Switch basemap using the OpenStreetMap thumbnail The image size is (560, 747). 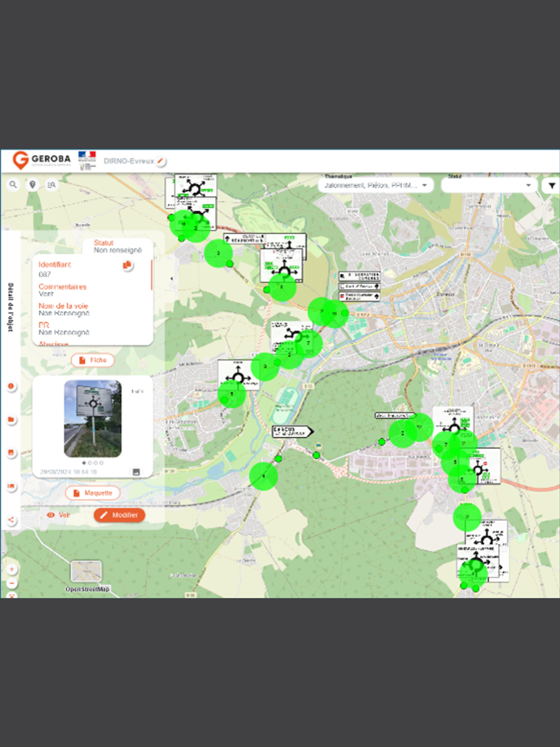(x=86, y=571)
